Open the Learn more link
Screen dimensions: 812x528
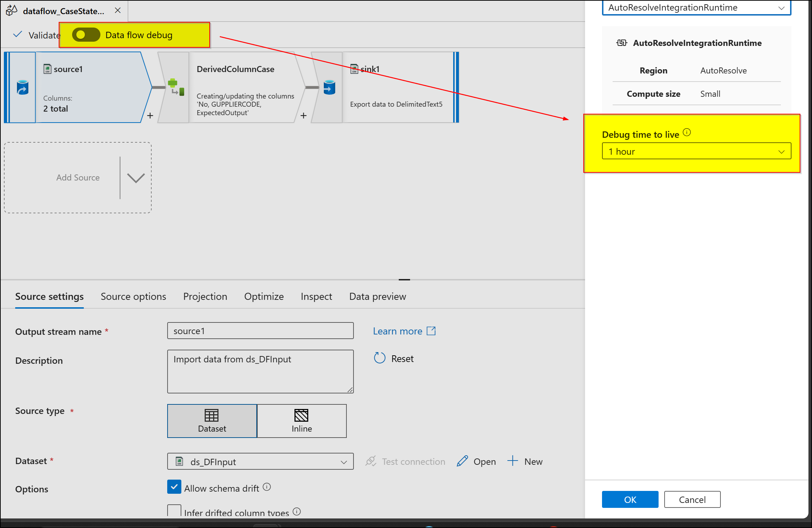404,331
